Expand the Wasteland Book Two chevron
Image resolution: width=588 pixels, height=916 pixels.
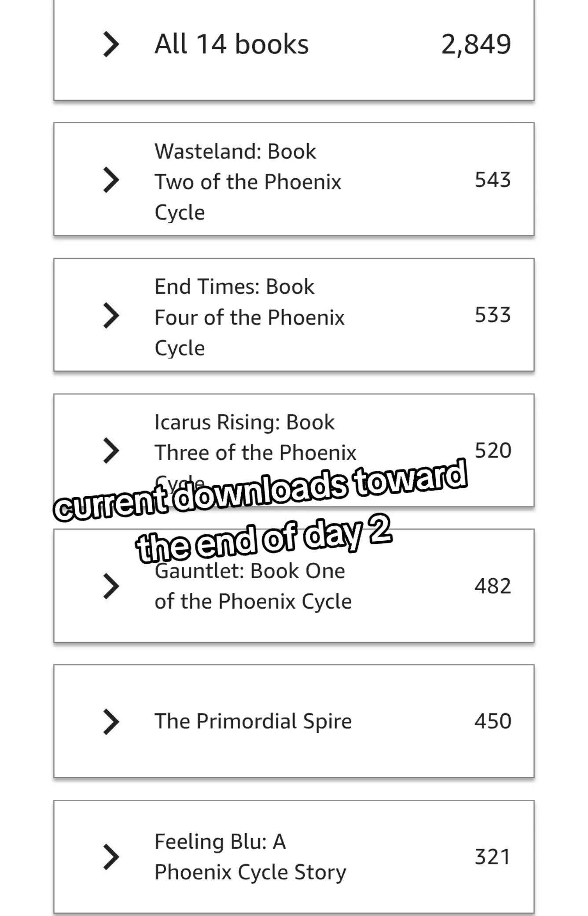pyautogui.click(x=111, y=180)
